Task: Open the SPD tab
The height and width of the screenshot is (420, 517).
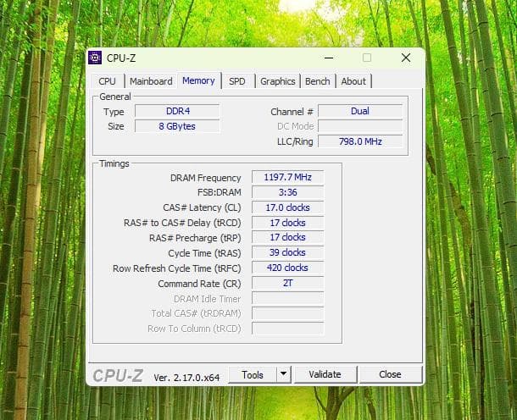Action: [x=237, y=81]
